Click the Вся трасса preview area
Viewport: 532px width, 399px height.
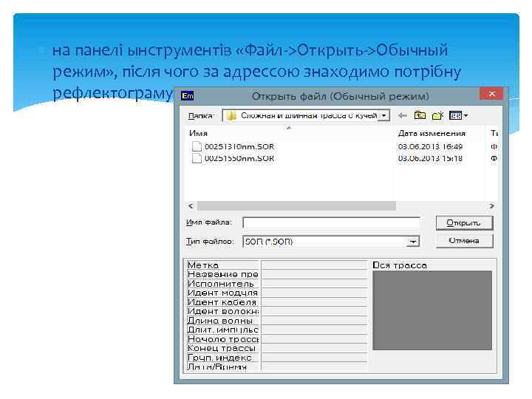point(432,310)
